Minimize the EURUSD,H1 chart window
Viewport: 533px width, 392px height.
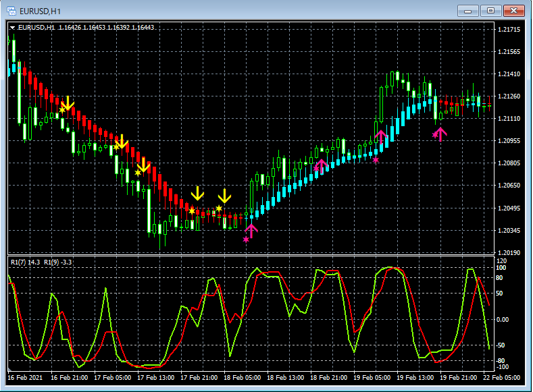click(467, 11)
